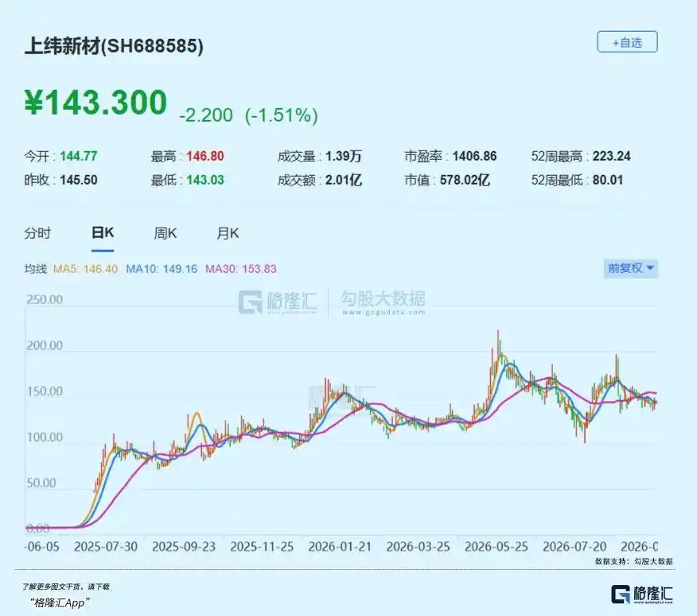The image size is (697, 616).
Task: Click the 150.00 y-axis label
Action: pos(45,392)
